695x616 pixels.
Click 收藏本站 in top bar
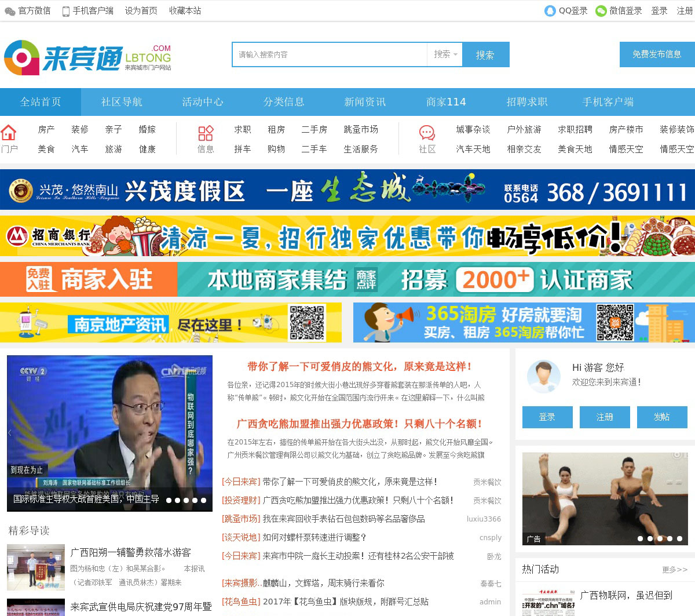(185, 11)
